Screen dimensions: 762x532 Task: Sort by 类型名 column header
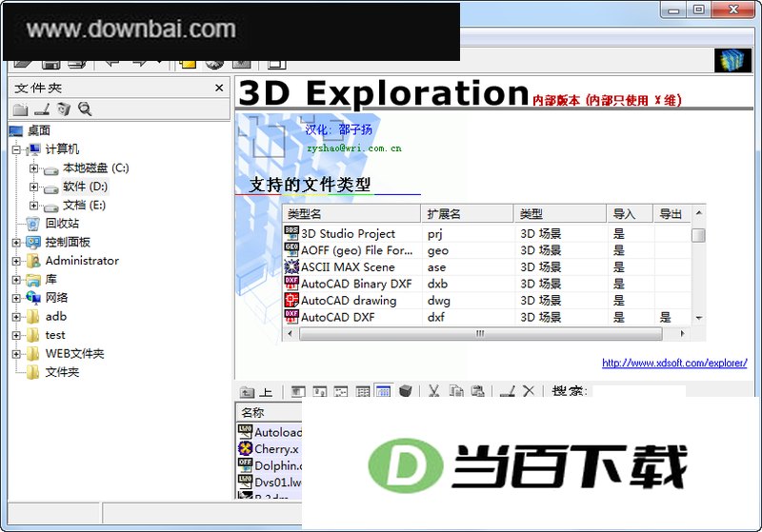pyautogui.click(x=351, y=214)
